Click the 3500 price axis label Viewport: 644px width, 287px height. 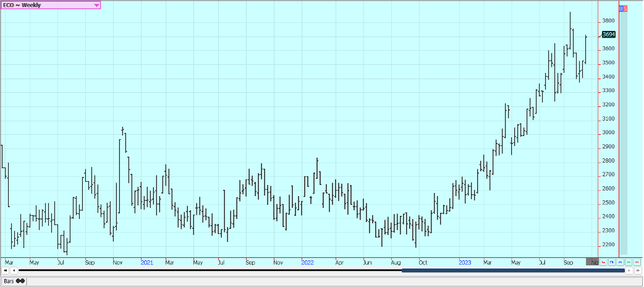(x=608, y=63)
